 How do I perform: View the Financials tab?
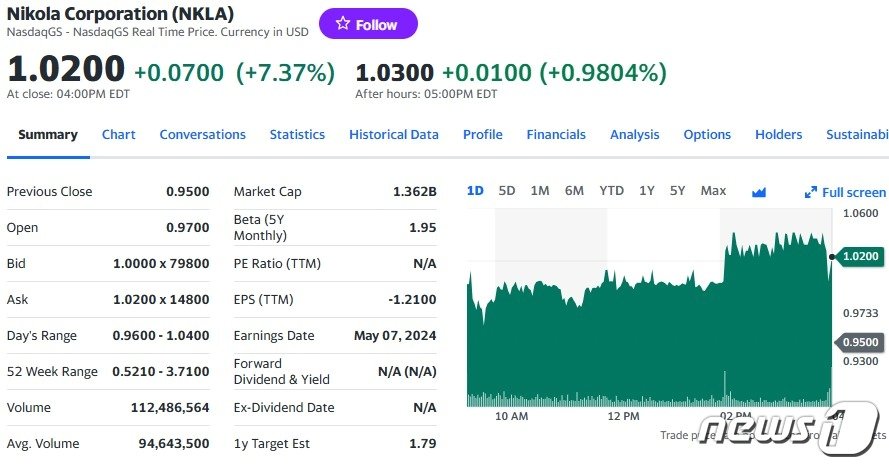pos(556,134)
